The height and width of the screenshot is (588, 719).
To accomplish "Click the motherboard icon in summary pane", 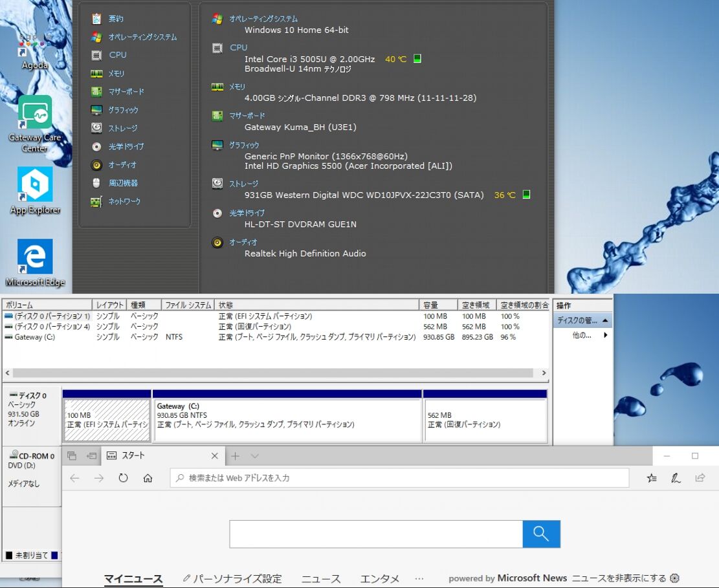I will (x=217, y=116).
